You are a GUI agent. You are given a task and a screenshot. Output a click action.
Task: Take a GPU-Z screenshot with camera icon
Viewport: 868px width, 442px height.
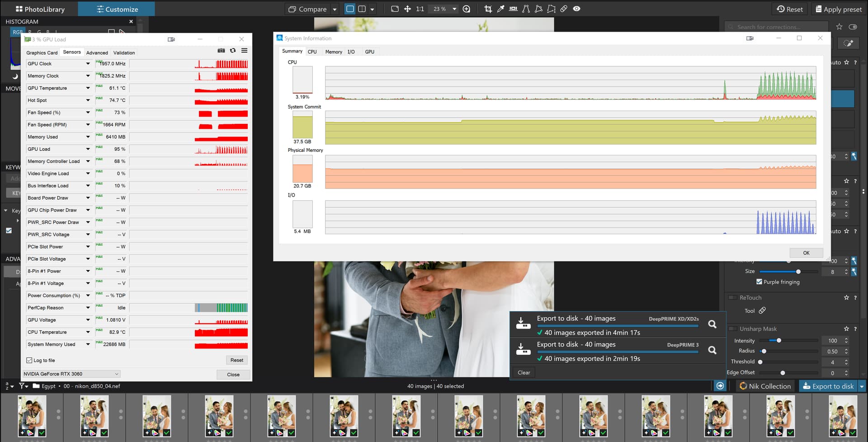click(x=221, y=51)
